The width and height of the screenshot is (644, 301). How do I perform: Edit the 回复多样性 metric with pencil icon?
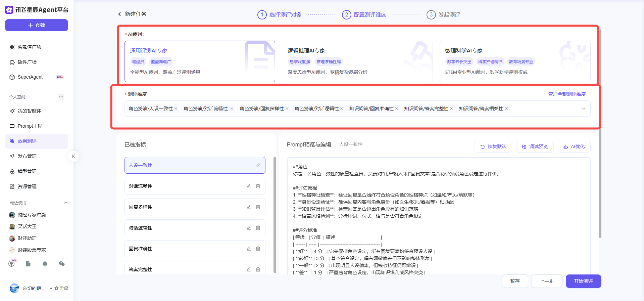pyautogui.click(x=249, y=207)
